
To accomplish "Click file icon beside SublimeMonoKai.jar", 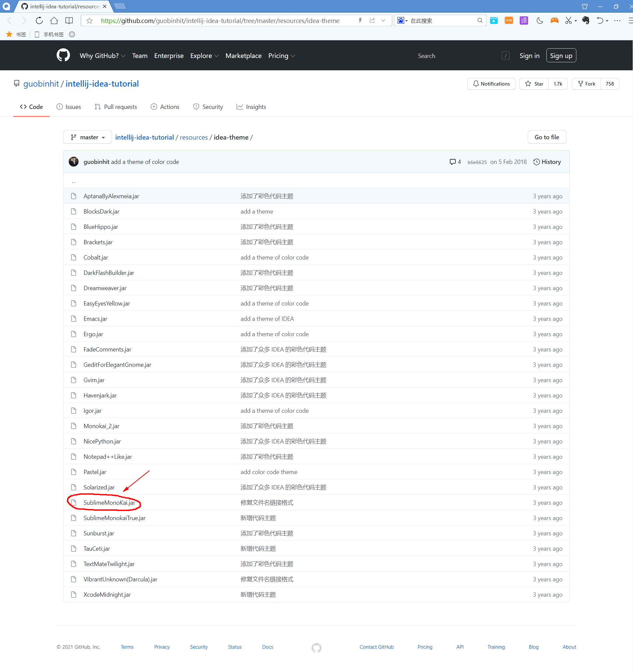I will tap(74, 503).
